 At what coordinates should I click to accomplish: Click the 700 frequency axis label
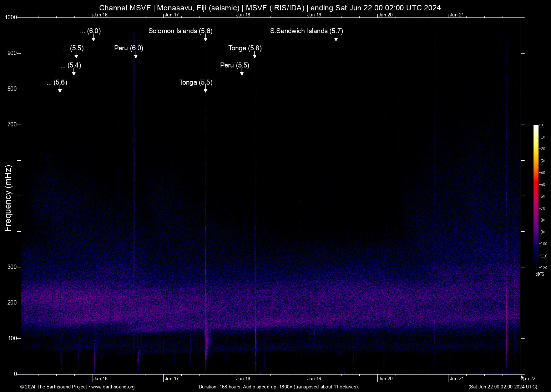pos(12,125)
